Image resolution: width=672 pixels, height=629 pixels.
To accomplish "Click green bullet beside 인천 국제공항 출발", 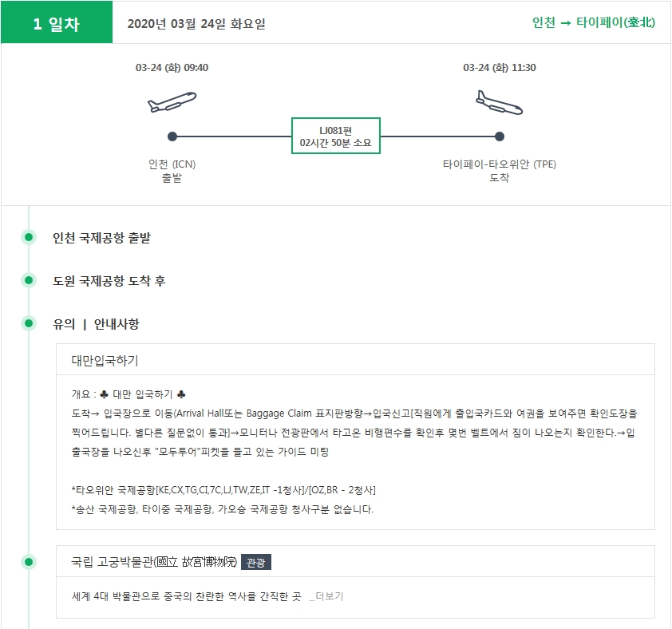I will click(29, 237).
